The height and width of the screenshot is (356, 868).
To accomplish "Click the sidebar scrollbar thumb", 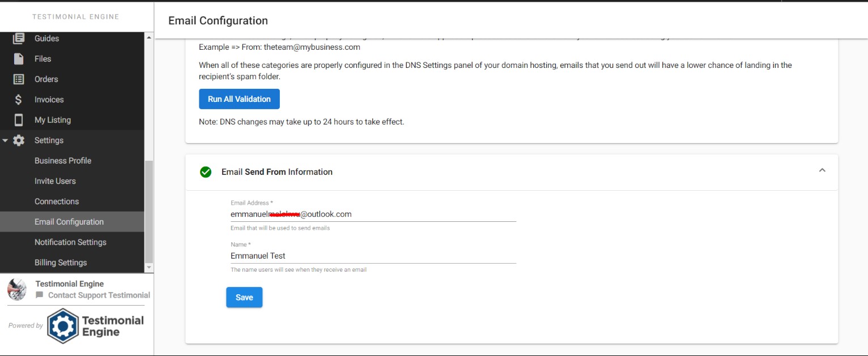I will point(150,212).
